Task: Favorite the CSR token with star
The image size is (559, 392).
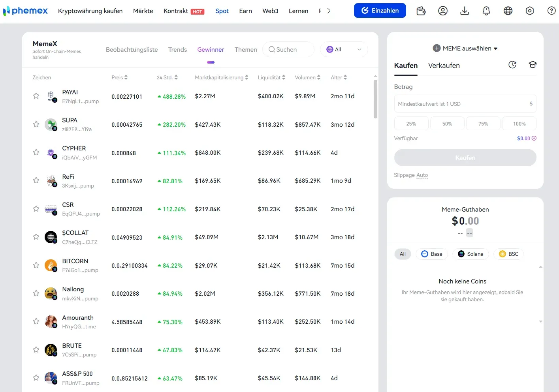Action: (x=36, y=209)
